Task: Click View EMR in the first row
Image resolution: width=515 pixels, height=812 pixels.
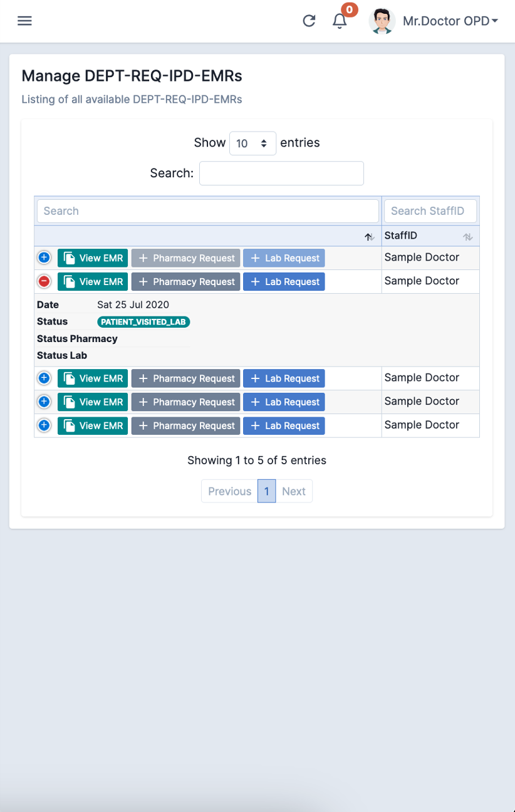Action: 93,258
